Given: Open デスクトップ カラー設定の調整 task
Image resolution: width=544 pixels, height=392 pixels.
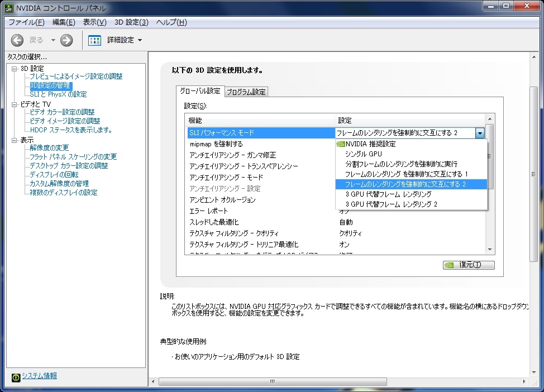Looking at the screenshot, I should 69,166.
